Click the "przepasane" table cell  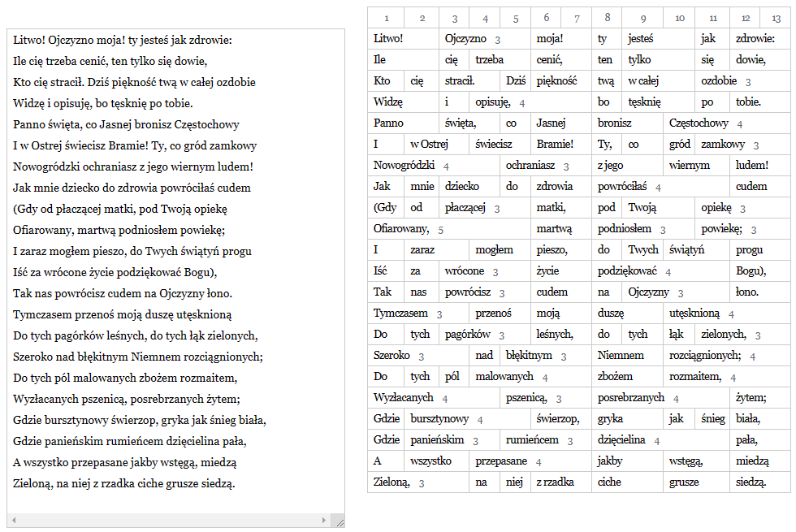pos(530,461)
